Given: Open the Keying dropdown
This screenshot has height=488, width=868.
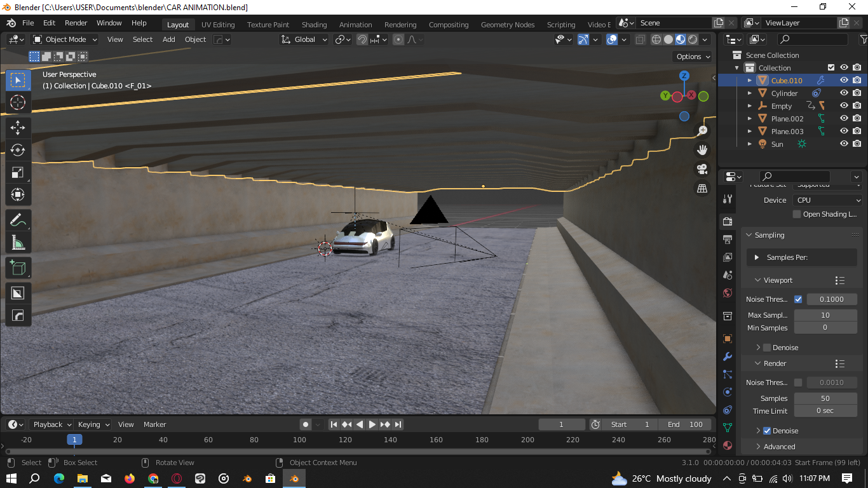Looking at the screenshot, I should [x=93, y=424].
